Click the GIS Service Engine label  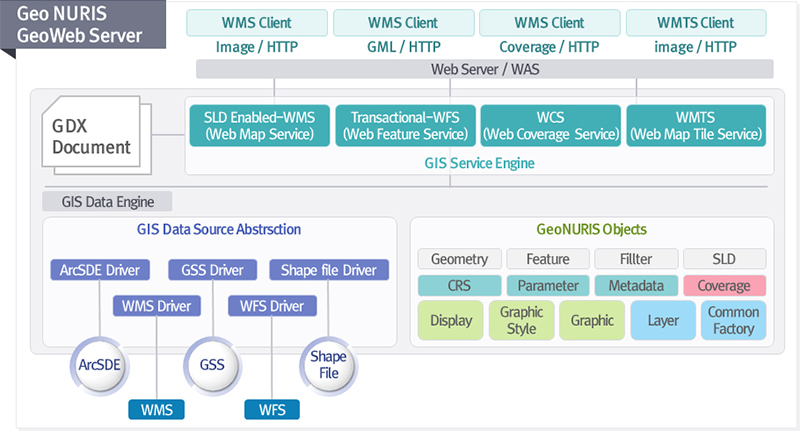tap(480, 163)
